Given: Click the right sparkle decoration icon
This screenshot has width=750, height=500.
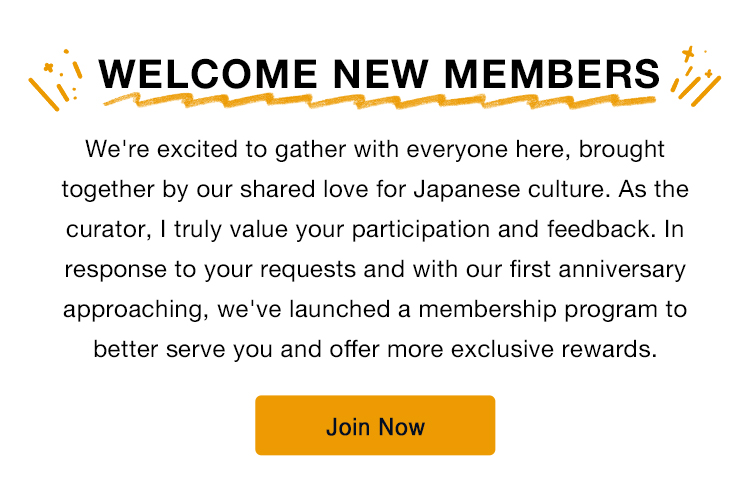Looking at the screenshot, I should coord(697,76).
